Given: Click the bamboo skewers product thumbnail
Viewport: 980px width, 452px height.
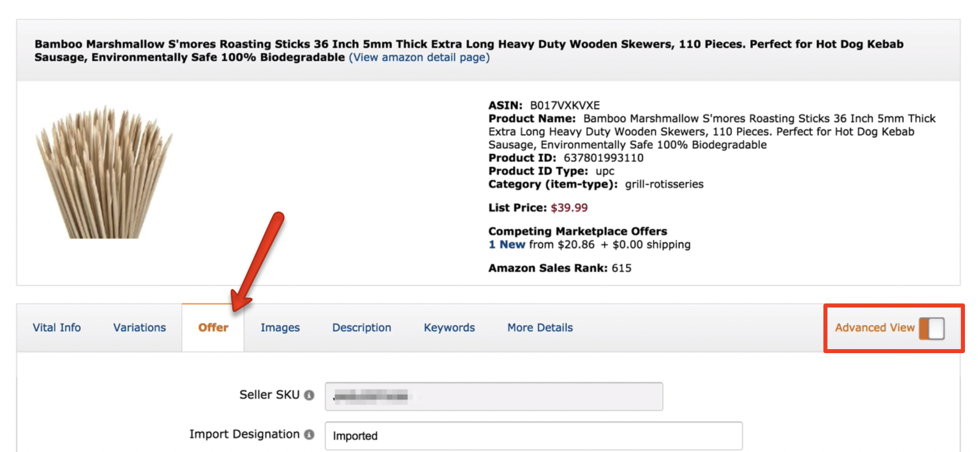Looking at the screenshot, I should tap(104, 173).
